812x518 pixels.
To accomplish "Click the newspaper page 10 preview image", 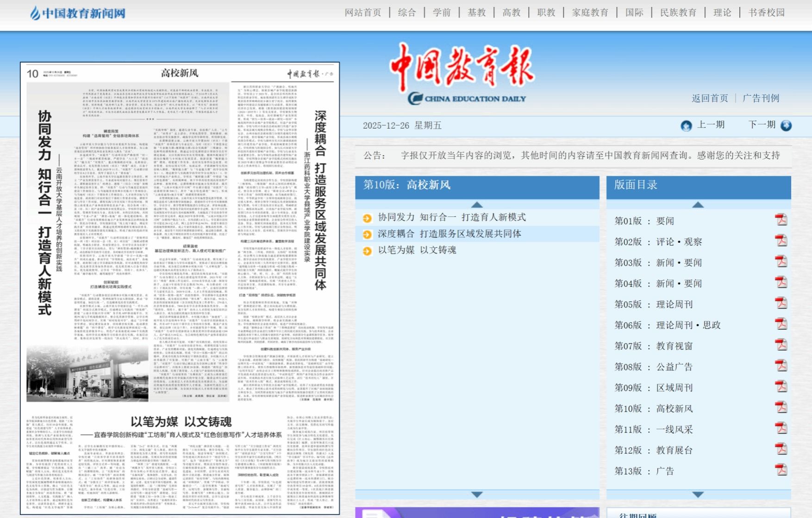I will tap(180, 288).
